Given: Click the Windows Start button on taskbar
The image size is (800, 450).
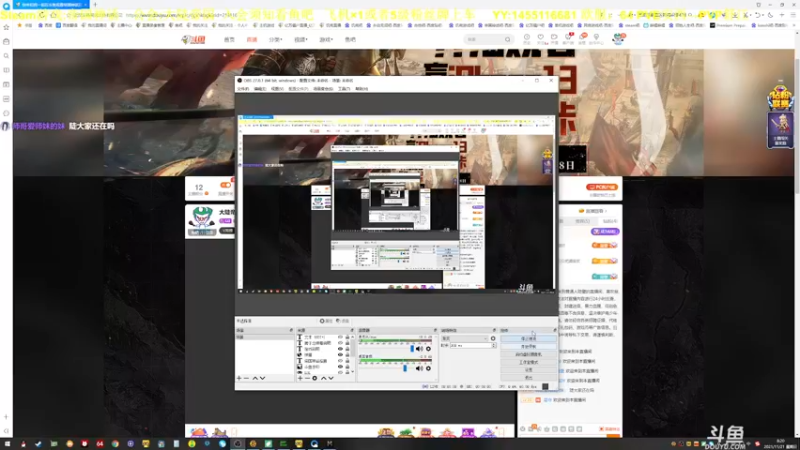Looking at the screenshot, I should pyautogui.click(x=7, y=444).
